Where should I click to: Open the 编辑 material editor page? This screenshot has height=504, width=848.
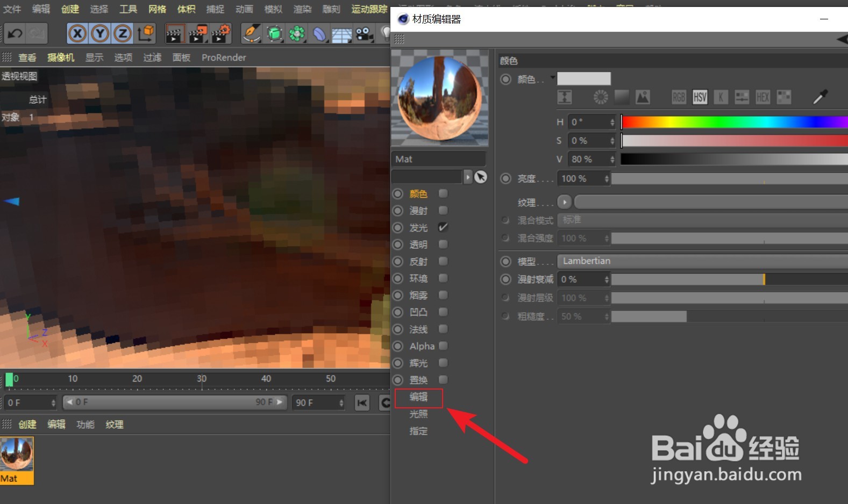point(418,397)
